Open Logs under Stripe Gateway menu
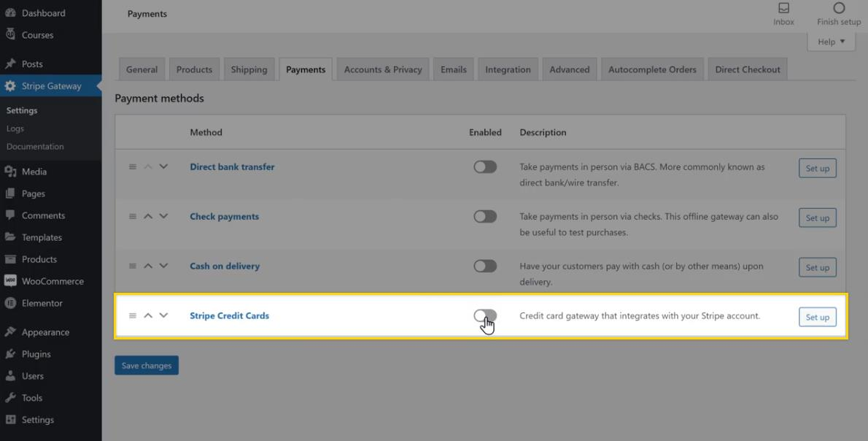This screenshot has width=868, height=441. (x=15, y=129)
